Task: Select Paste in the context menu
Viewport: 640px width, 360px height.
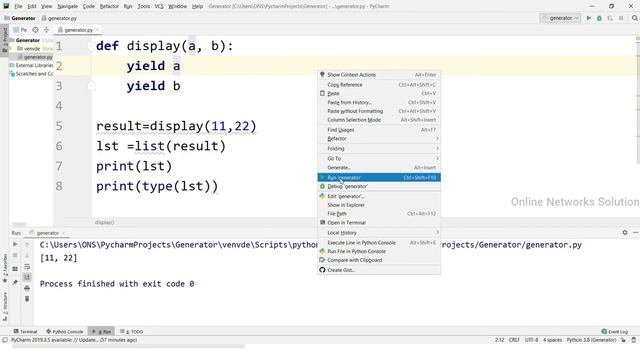Action: (379, 93)
